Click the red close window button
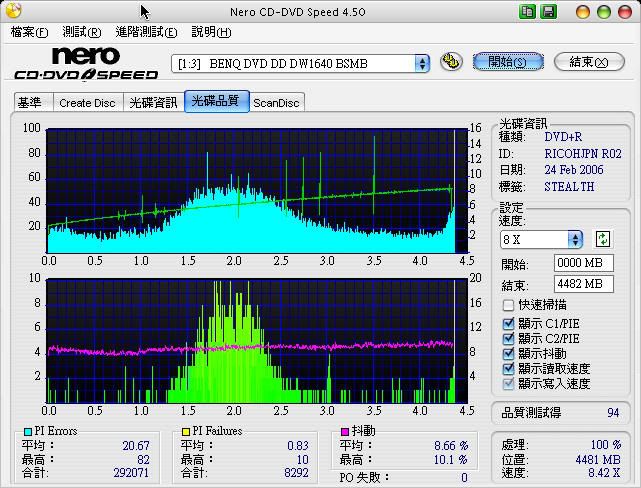 [625, 12]
